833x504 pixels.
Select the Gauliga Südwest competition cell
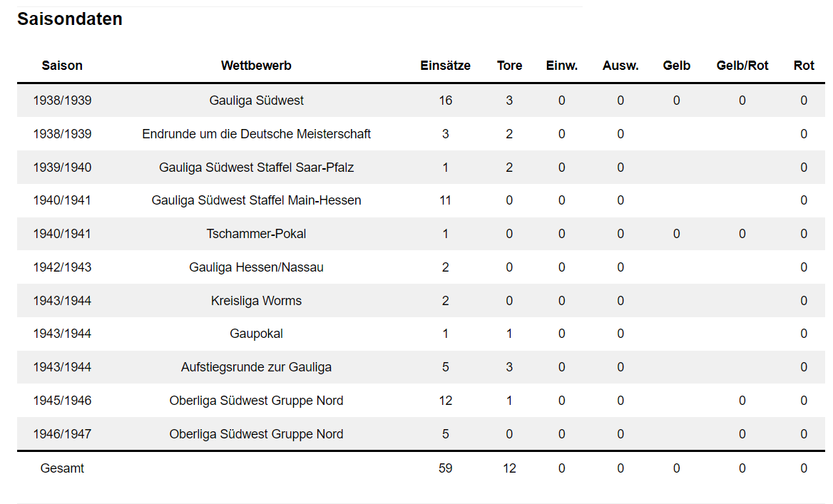point(256,101)
